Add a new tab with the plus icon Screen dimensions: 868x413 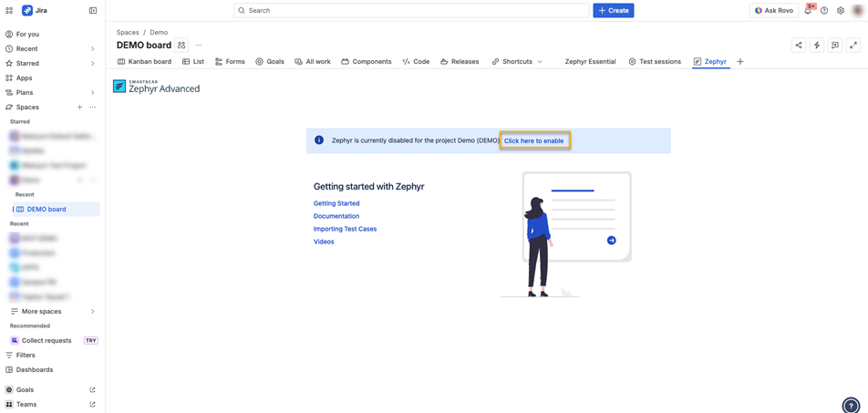click(x=740, y=61)
